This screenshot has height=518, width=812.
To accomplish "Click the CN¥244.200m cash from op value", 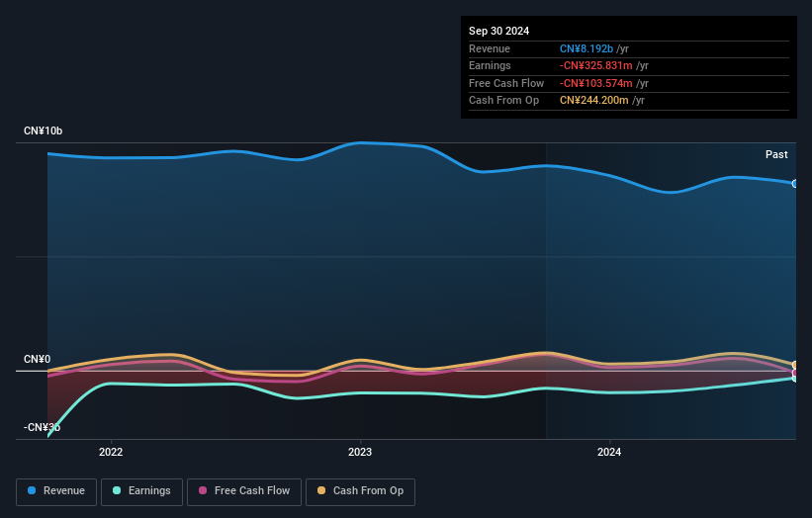I will click(x=594, y=101).
